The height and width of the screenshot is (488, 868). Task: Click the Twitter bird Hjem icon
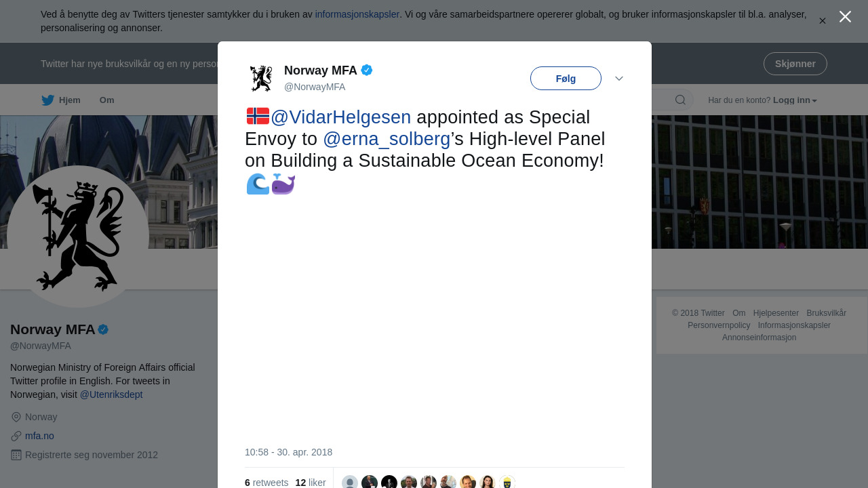[x=48, y=100]
